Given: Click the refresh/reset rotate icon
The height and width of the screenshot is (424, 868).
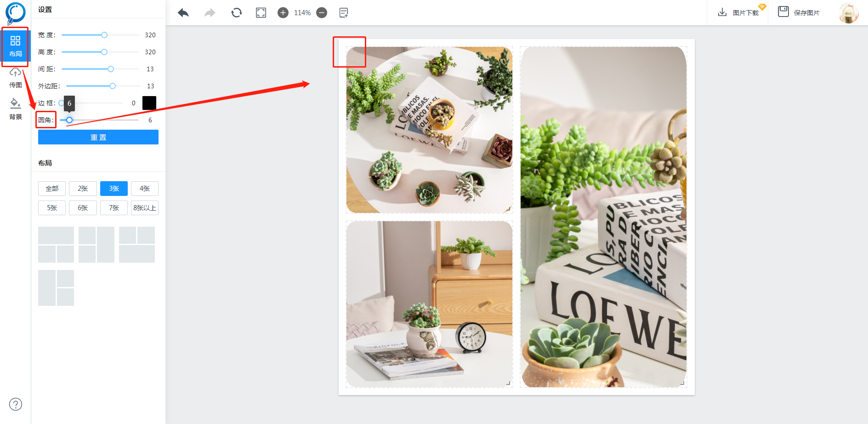Looking at the screenshot, I should [236, 13].
